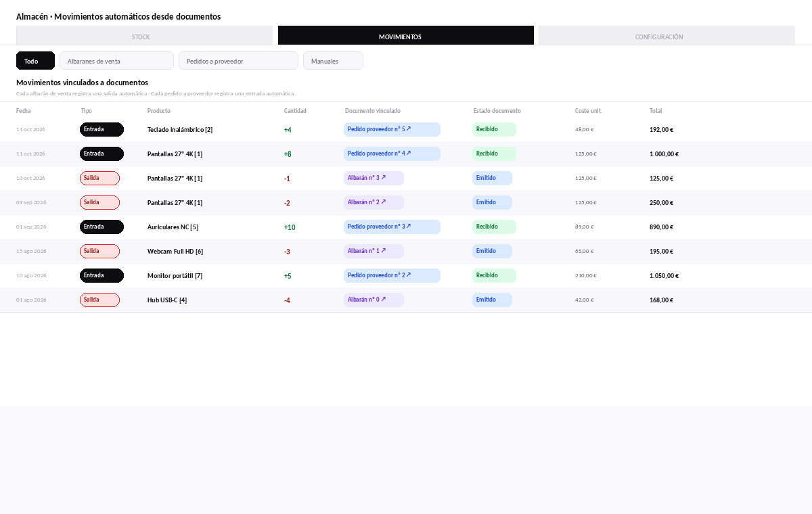Filter by Pedidos a proveedor
The width and height of the screenshot is (812, 514).
(x=238, y=61)
